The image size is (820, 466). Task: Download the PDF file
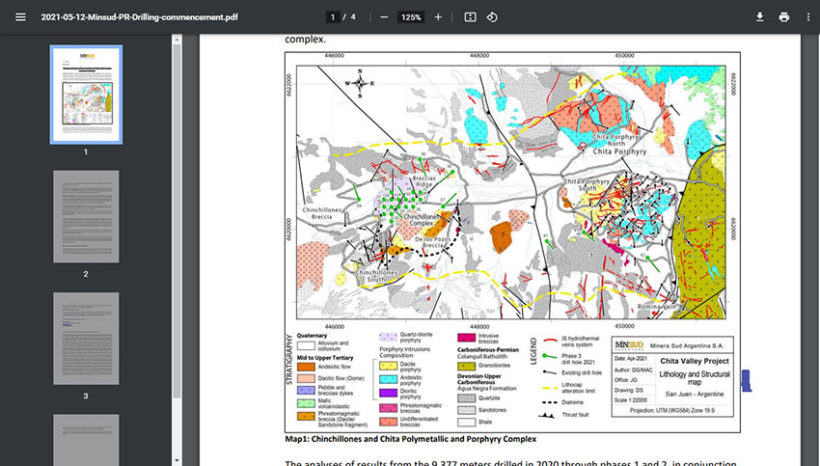(759, 17)
